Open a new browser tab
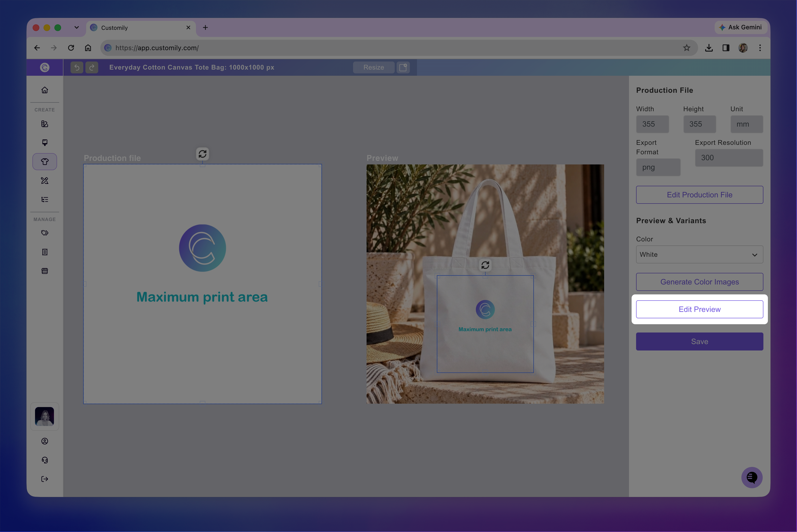The height and width of the screenshot is (532, 797). coord(205,27)
